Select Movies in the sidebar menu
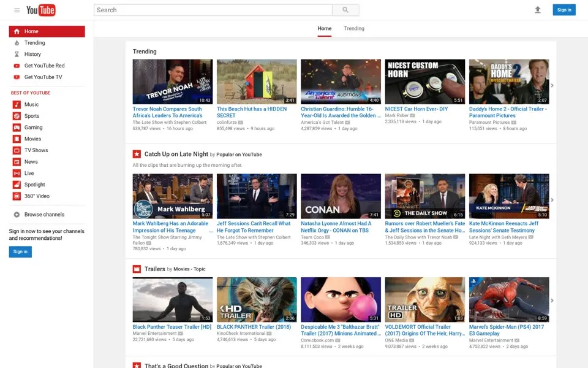Image resolution: width=588 pixels, height=368 pixels. 32,139
